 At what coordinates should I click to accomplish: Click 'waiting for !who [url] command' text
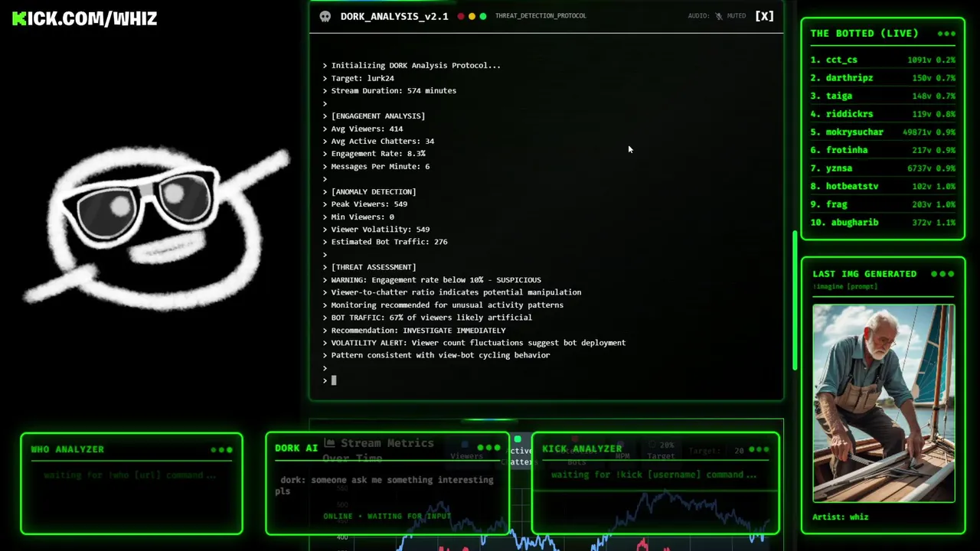pyautogui.click(x=130, y=475)
